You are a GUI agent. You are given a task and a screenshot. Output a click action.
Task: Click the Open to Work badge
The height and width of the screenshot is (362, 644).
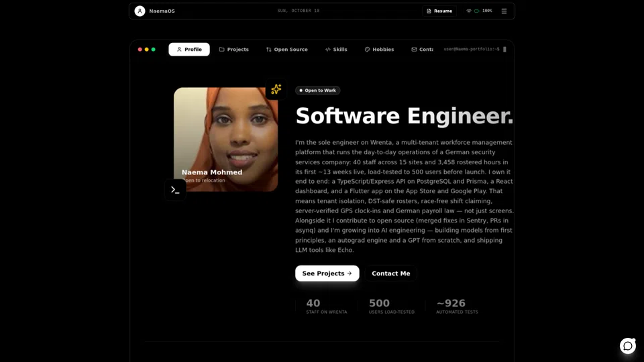point(317,90)
